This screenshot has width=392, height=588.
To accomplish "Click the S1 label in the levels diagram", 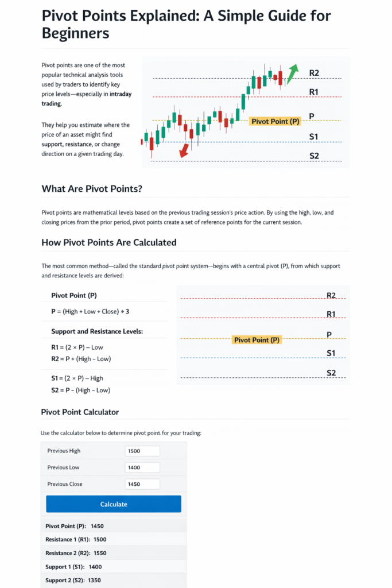I will 331,353.
